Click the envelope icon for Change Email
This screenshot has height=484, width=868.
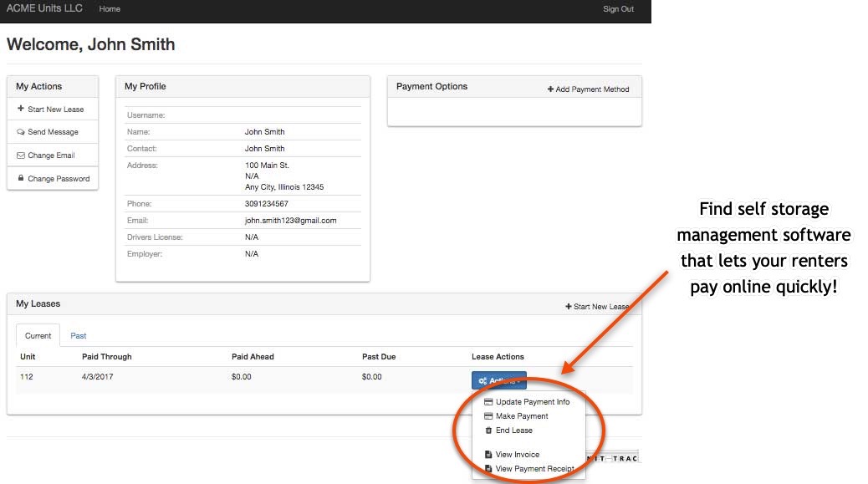[21, 155]
